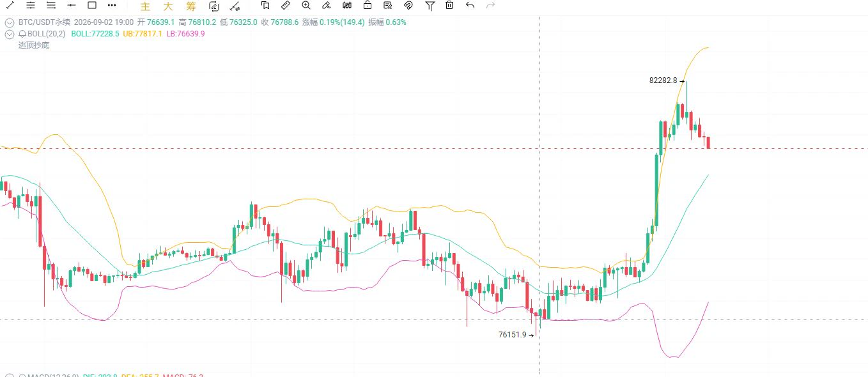Click the edit note icon
Viewport: 868px width, 377px height.
(x=388, y=5)
